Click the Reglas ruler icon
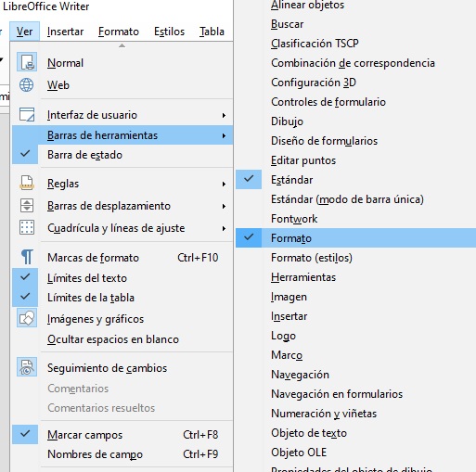 click(27, 183)
